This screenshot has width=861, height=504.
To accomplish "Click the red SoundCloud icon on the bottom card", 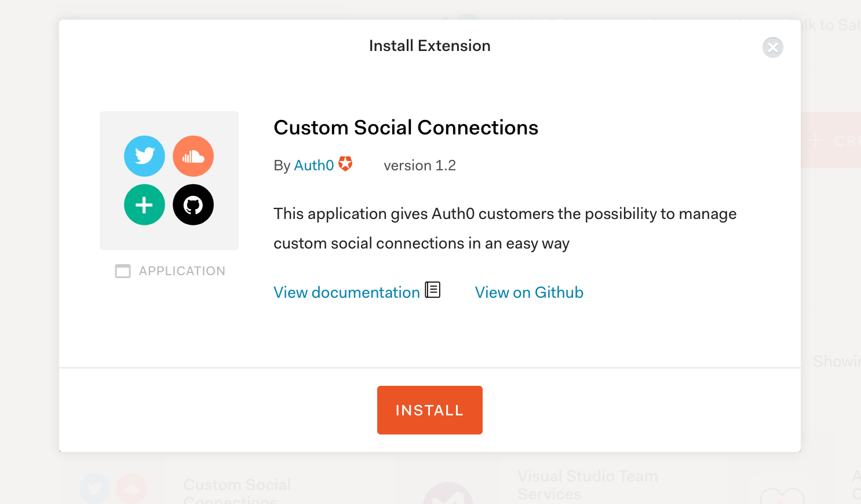I will point(132,488).
